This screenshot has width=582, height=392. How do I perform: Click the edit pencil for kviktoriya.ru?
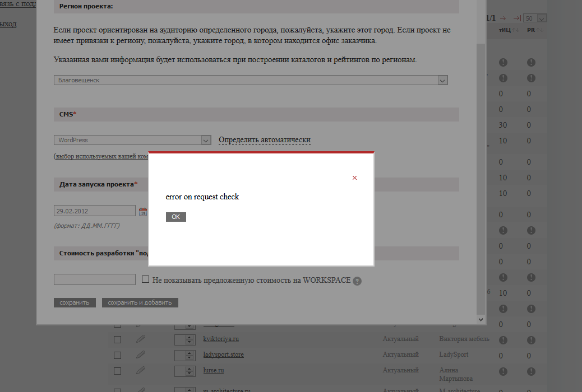click(x=141, y=339)
